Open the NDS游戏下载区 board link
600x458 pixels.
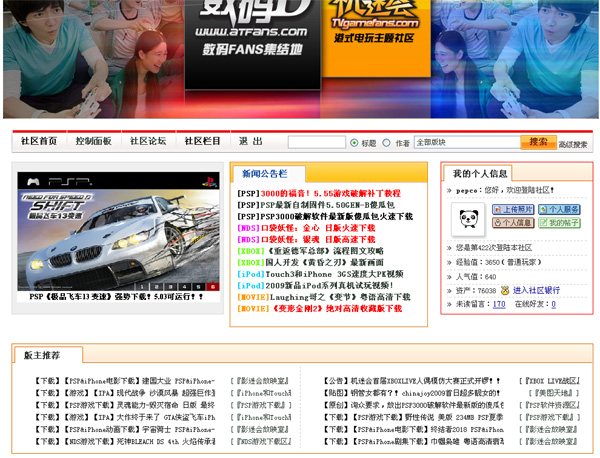coord(261,442)
